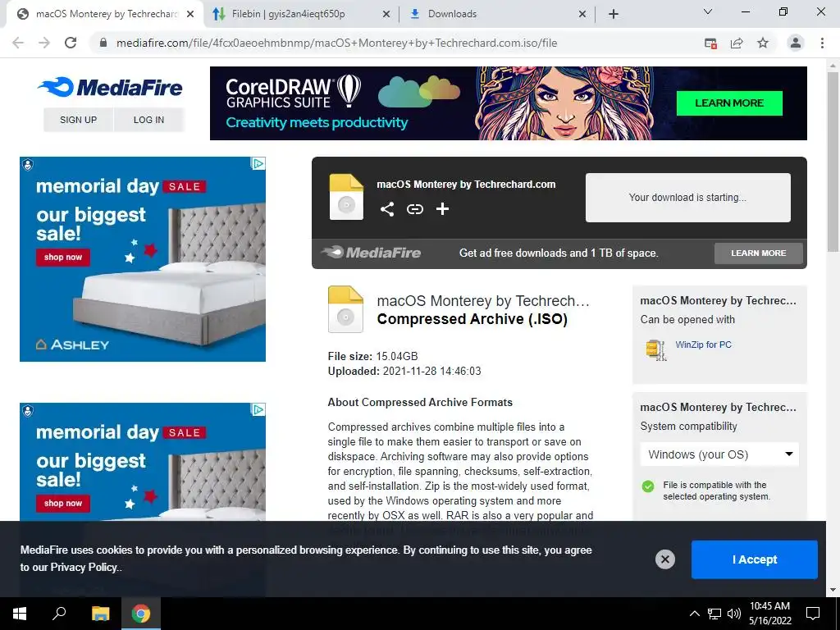The height and width of the screenshot is (630, 840).
Task: Click the Chrome icon on the taskbar
Action: tap(141, 614)
